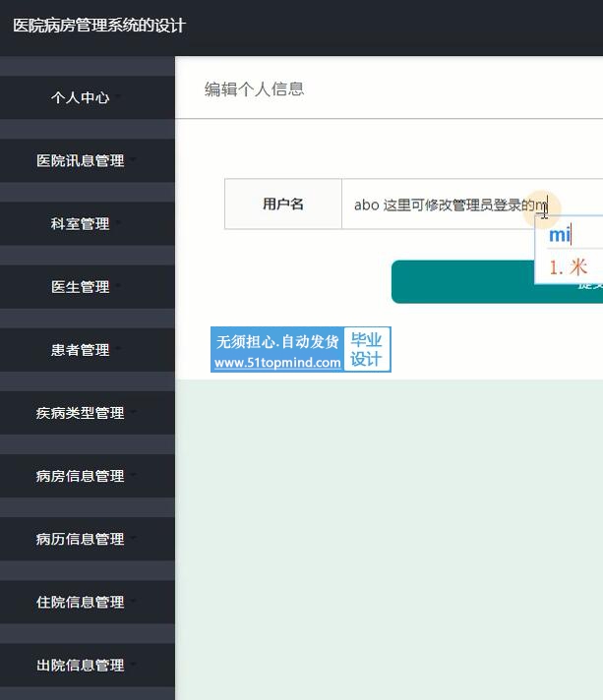
Task: Go to 医生管理 section
Action: 88,287
